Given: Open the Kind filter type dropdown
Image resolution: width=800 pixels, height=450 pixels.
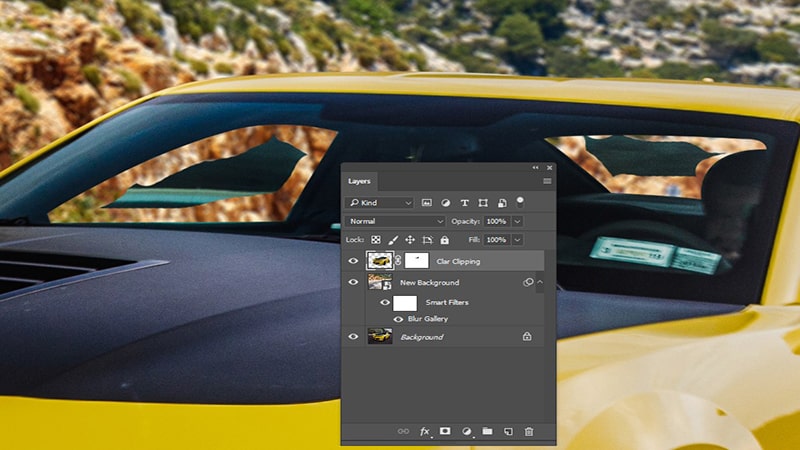Looking at the screenshot, I should (x=380, y=203).
